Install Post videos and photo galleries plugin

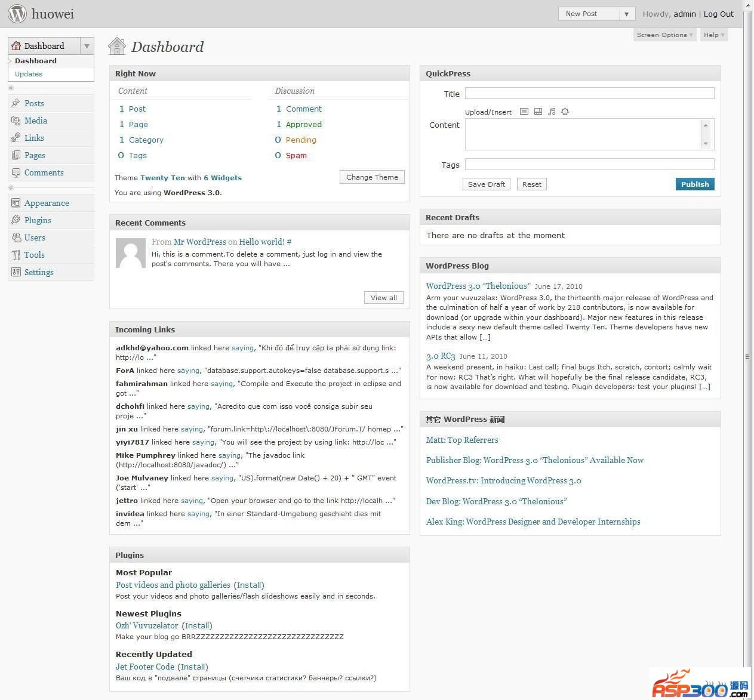point(249,585)
